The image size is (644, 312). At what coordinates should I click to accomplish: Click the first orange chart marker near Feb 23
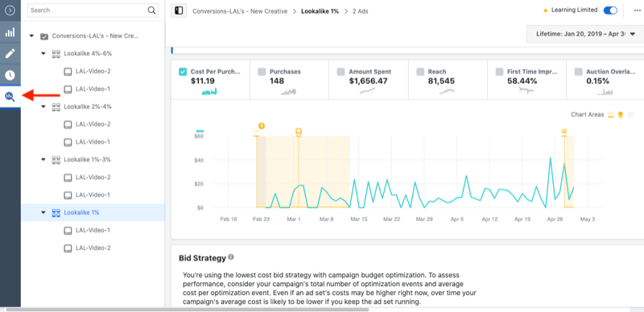pos(261,127)
